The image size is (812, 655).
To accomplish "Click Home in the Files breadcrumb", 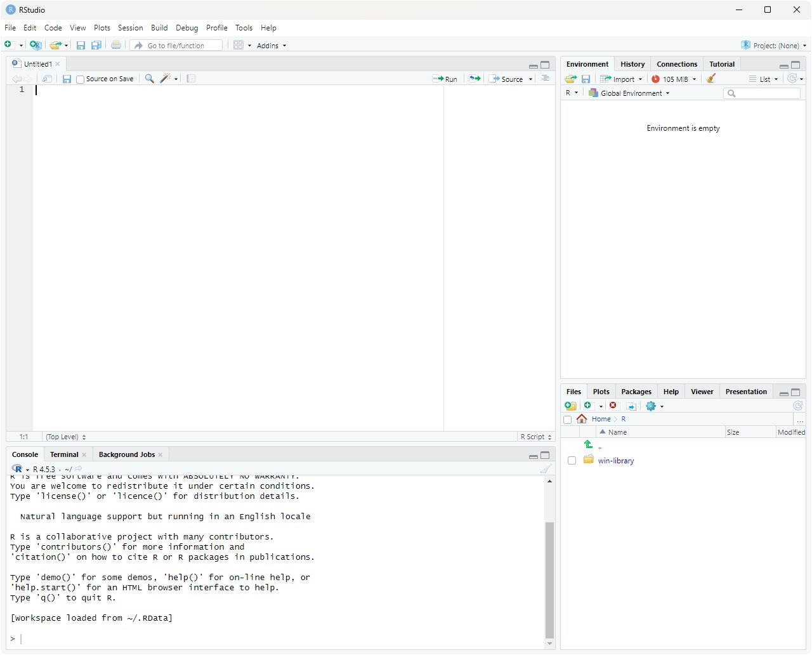I will pyautogui.click(x=601, y=419).
